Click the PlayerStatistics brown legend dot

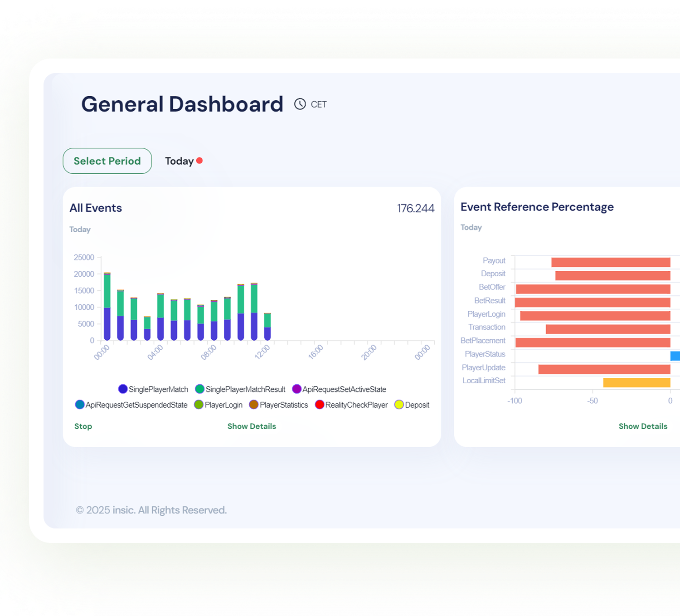(254, 405)
